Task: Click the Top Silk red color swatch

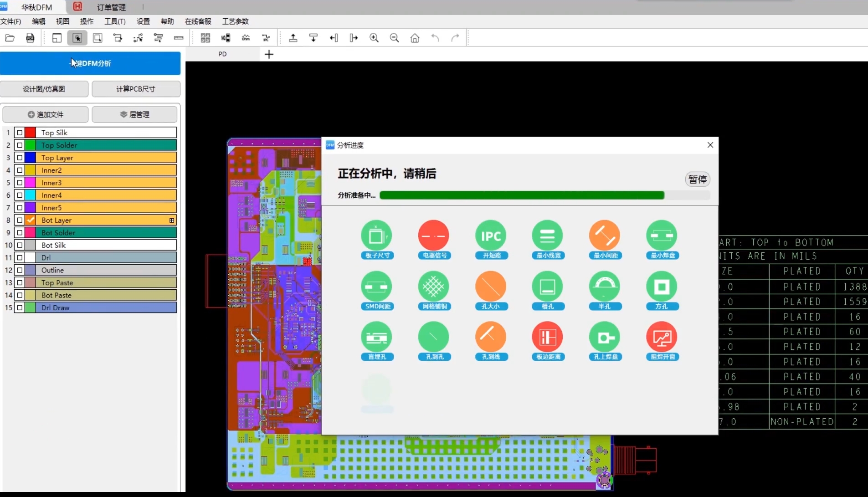Action: 31,133
